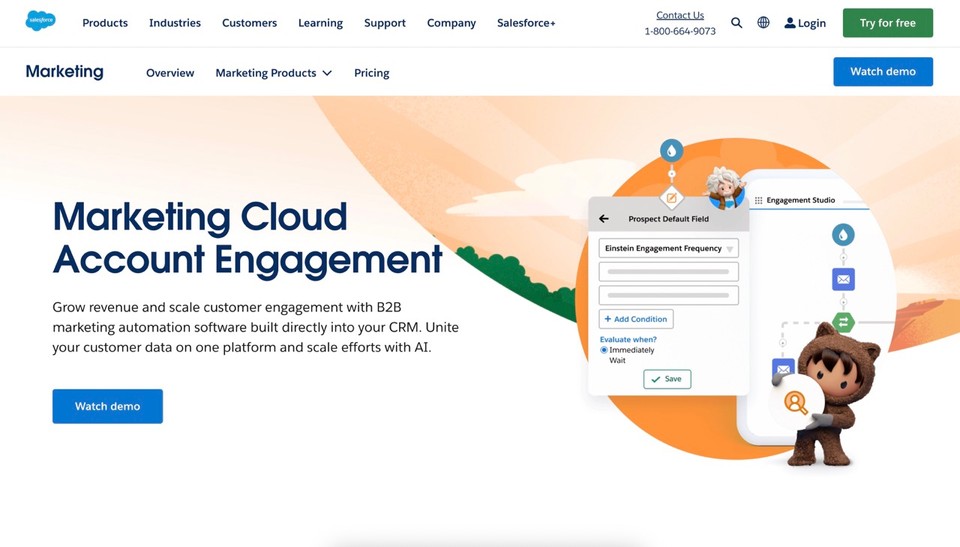
Task: Click the Einstein character avatar
Action: pyautogui.click(x=725, y=188)
